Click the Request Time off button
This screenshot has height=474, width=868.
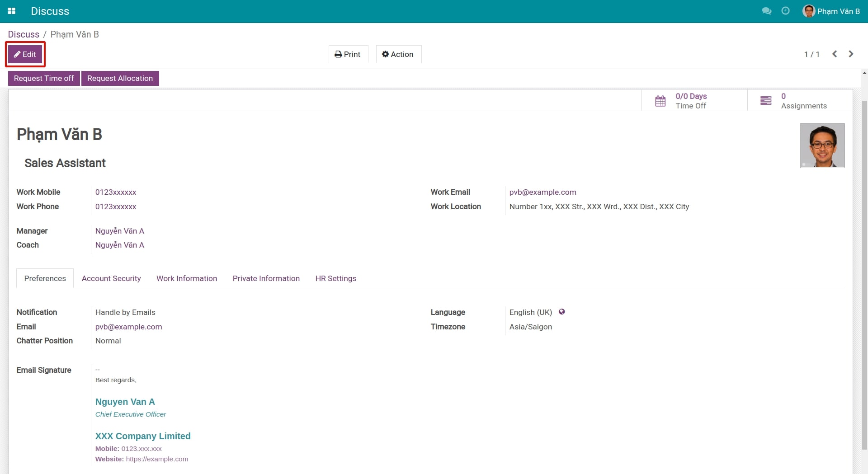[x=44, y=78]
